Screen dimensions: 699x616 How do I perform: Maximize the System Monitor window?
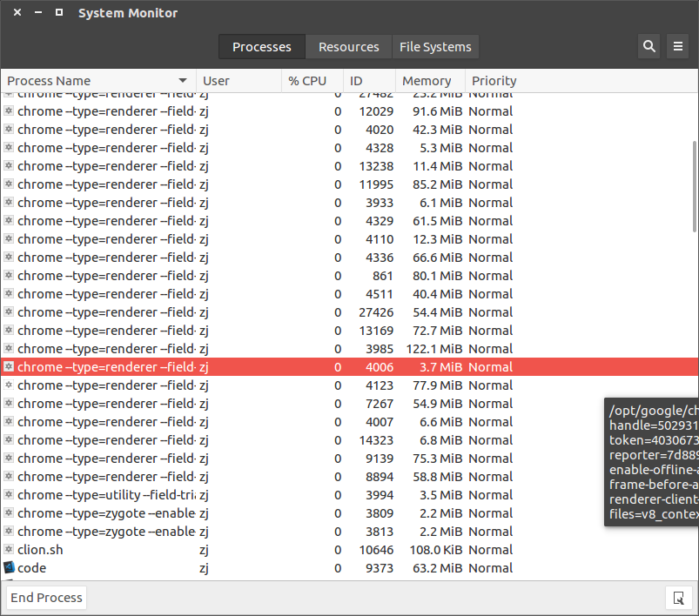click(59, 12)
